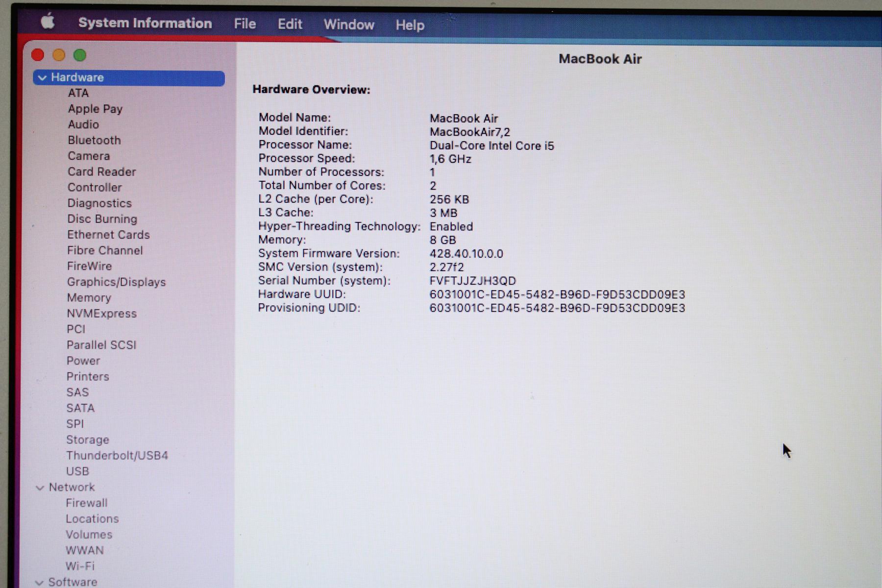Click the Hardware UUID value
Viewport: 882px width, 588px height.
pos(557,294)
